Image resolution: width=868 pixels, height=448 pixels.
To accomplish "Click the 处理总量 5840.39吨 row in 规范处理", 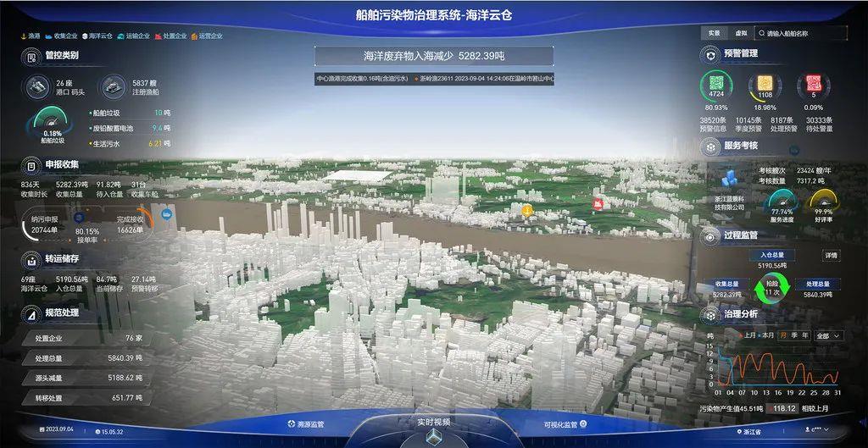I will coord(86,358).
